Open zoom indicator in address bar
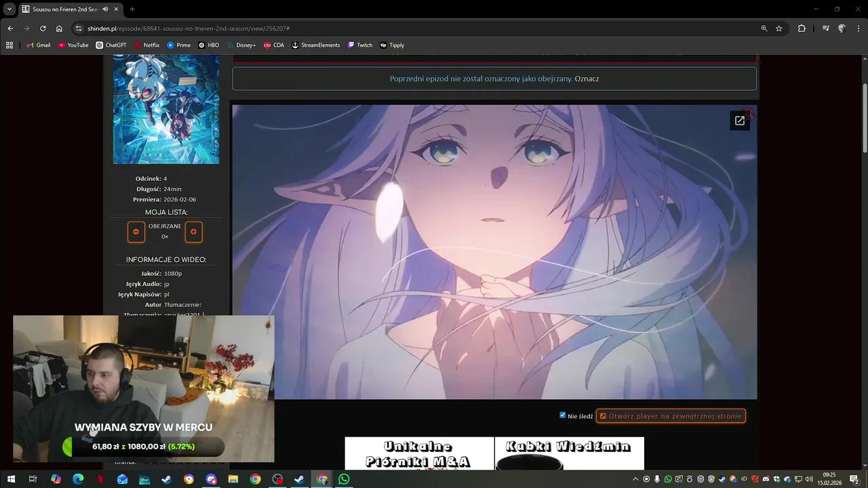 click(x=764, y=28)
